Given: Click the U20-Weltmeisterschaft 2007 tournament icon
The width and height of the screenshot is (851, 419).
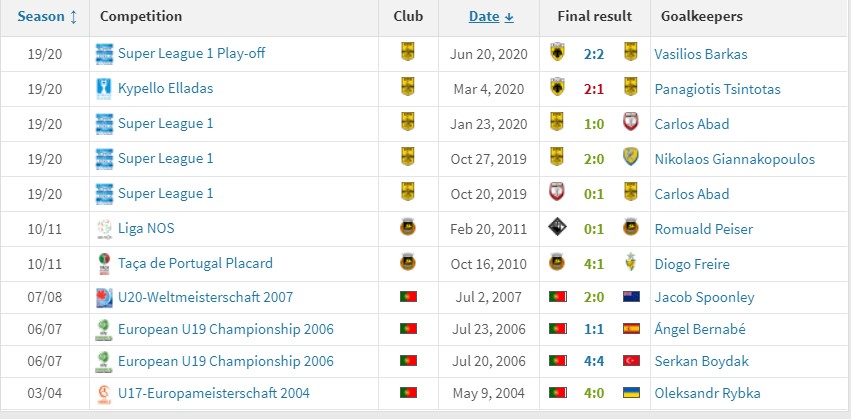Looking at the screenshot, I should point(104,298).
